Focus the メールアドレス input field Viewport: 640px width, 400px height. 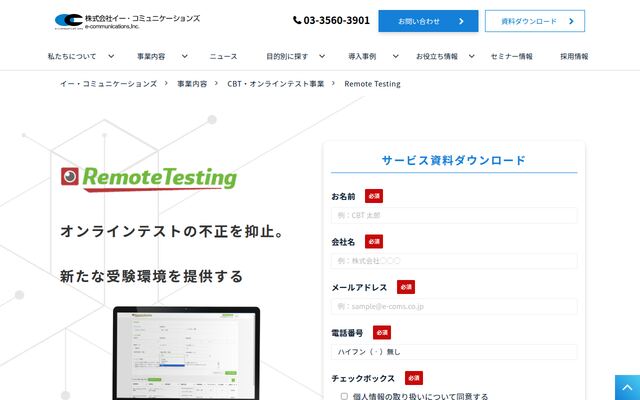(454, 306)
